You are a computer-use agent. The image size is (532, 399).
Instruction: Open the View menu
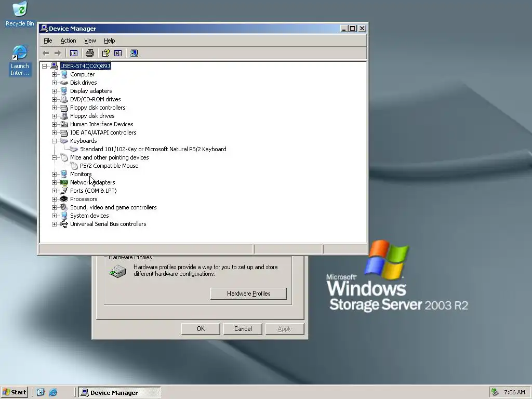90,41
